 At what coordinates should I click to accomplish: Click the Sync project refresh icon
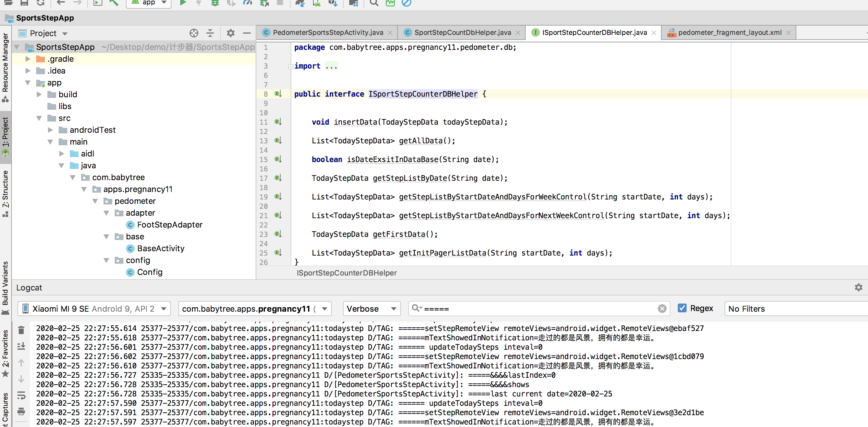41,3
